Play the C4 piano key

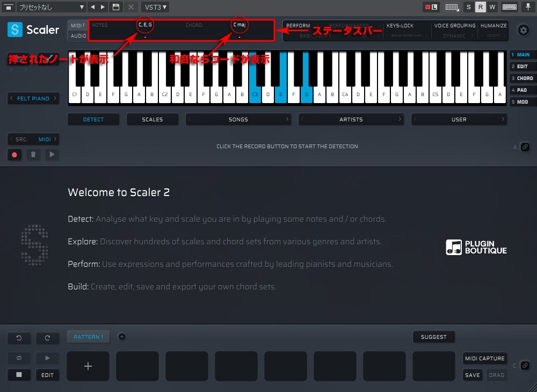[345, 94]
